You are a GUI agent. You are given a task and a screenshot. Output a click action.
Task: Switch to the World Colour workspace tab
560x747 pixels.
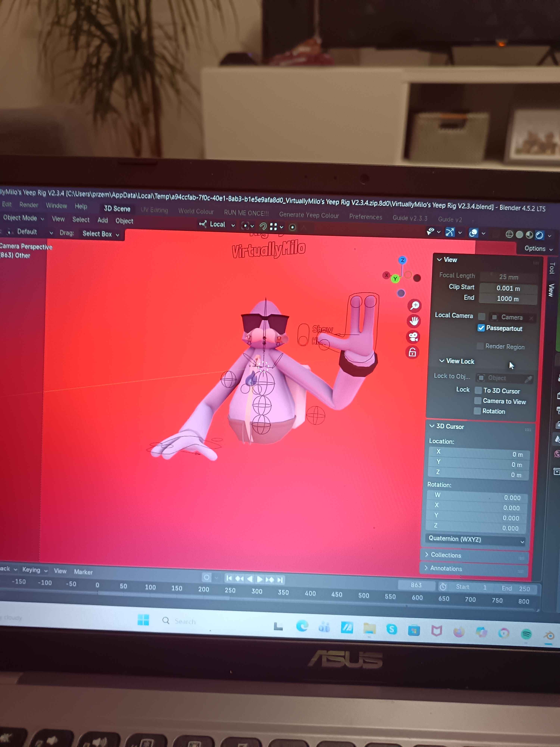click(196, 211)
